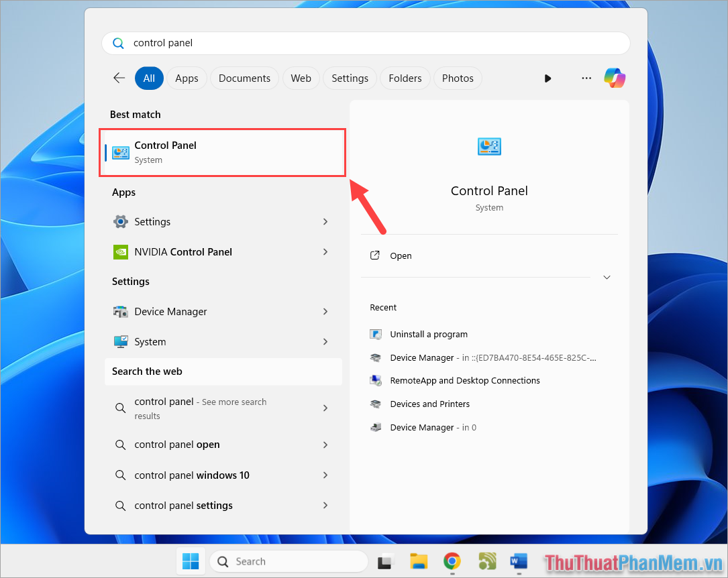Click the Control Panel title in preview pane
728x578 pixels.
pyautogui.click(x=489, y=191)
